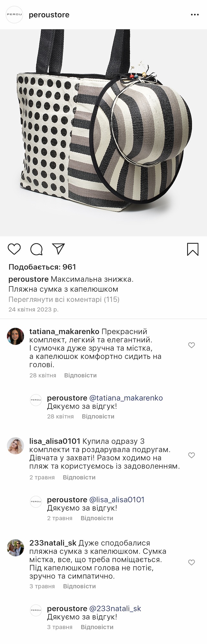Open tatiana_makarenko's profile avatar
Image resolution: width=207 pixels, height=644 pixels.
pos(16,336)
